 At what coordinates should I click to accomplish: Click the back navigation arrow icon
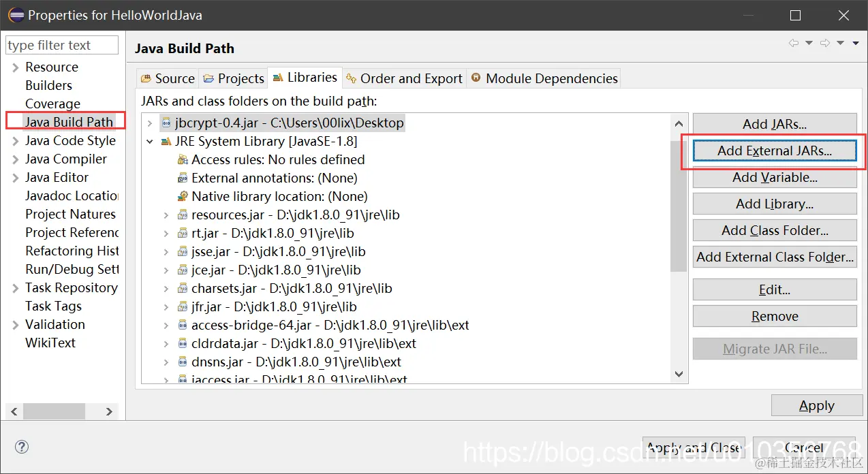(x=794, y=43)
